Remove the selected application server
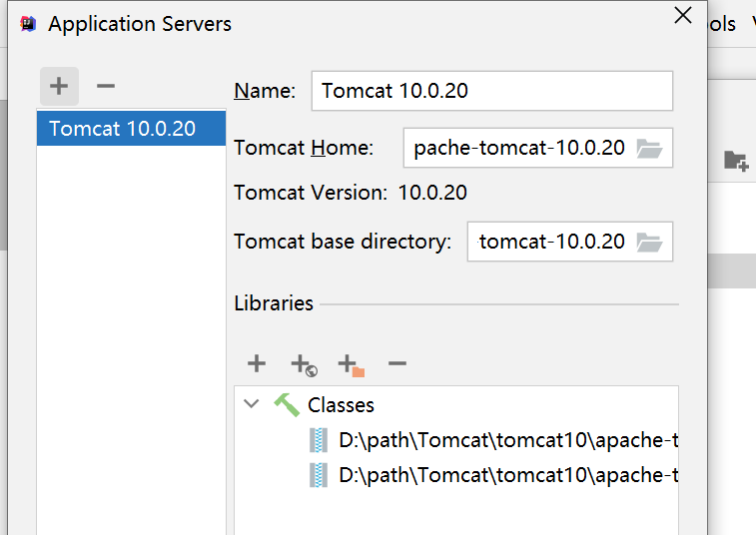756x535 pixels. [x=106, y=86]
